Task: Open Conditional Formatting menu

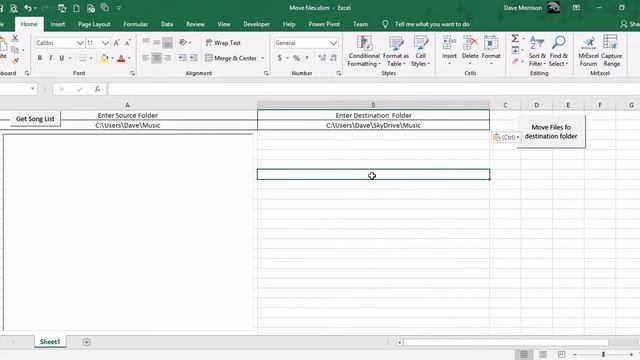Action: click(x=364, y=51)
